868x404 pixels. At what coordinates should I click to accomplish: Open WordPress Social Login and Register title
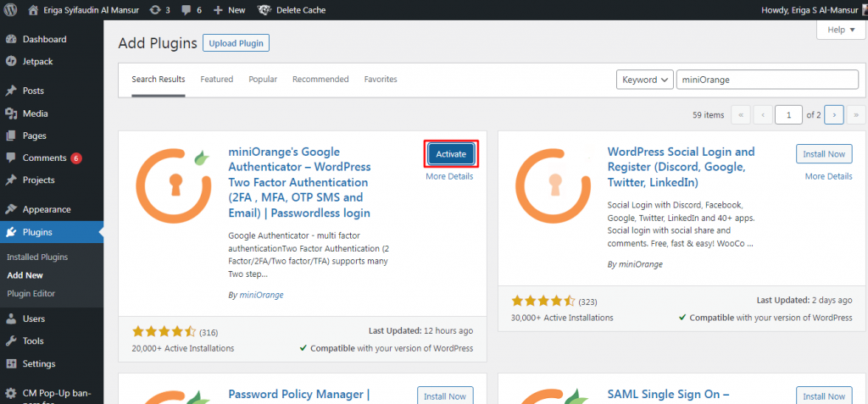coord(682,167)
